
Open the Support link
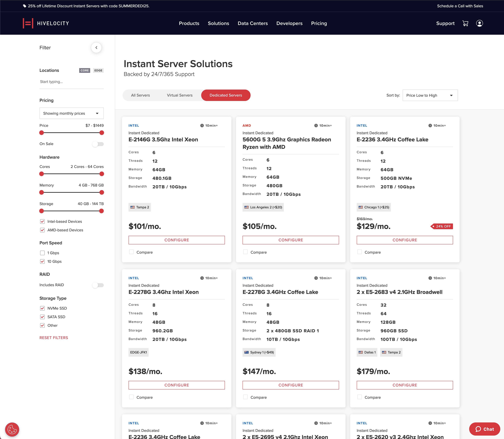445,23
